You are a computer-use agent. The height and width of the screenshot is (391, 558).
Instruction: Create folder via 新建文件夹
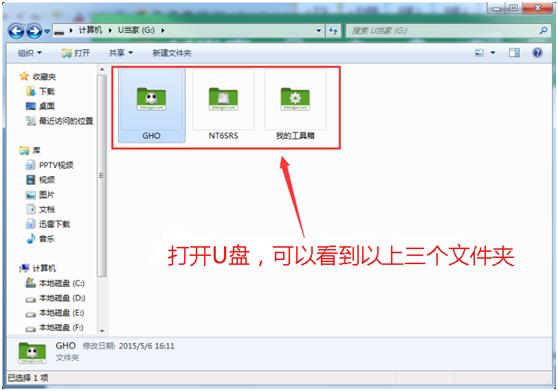pos(172,53)
